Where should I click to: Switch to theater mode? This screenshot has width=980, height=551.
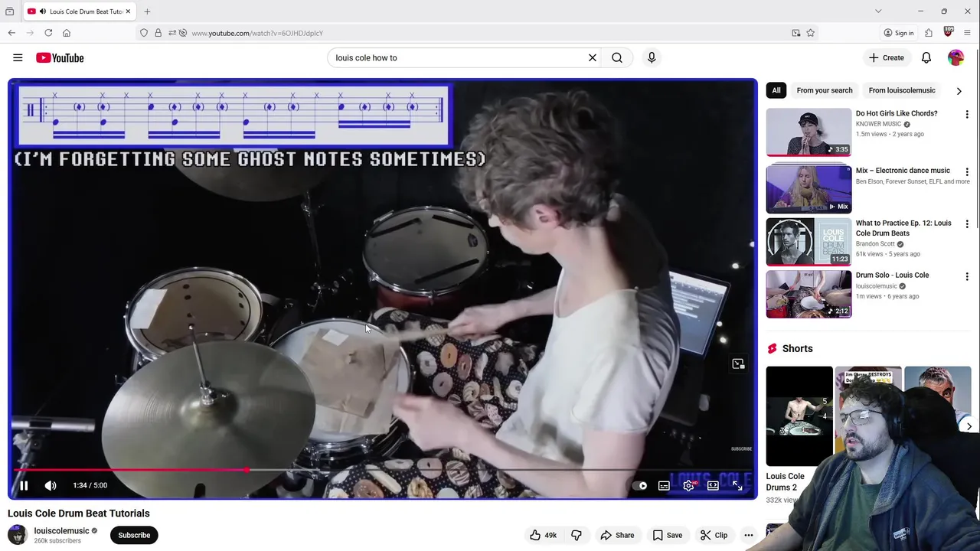pos(713,485)
